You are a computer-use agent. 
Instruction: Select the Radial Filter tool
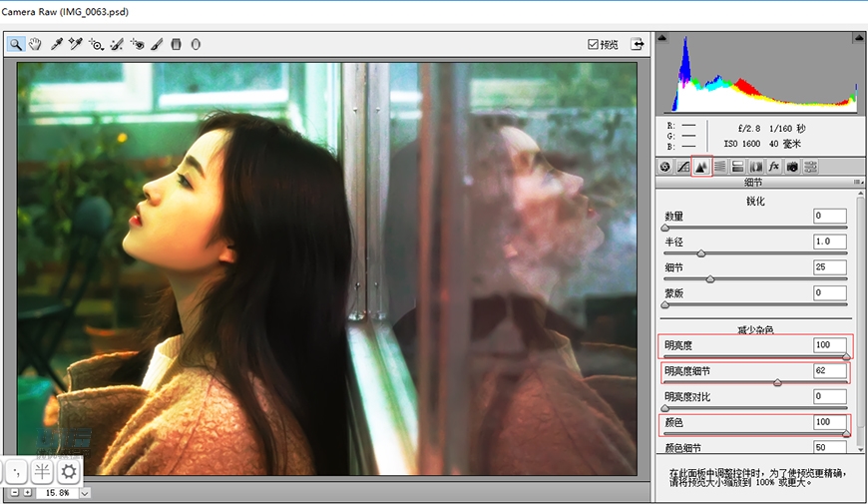click(196, 44)
